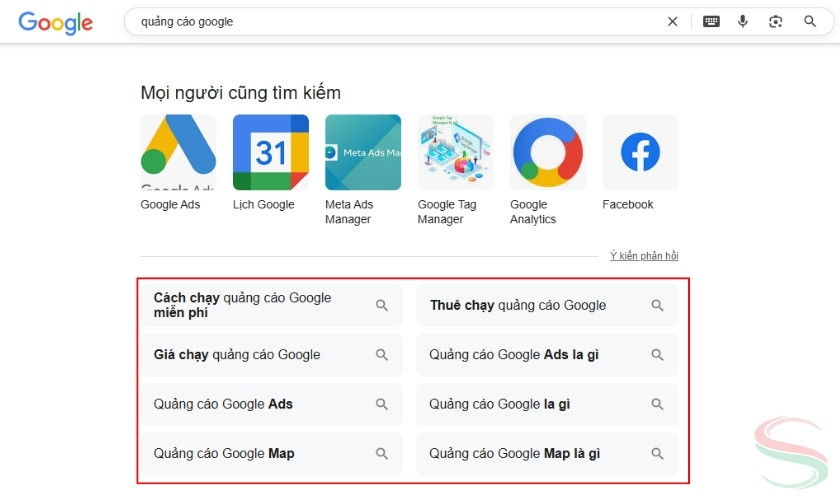Search "Quảng cáo Google Ads la gì" suggestion
Screen dimensions: 840x500
tap(547, 354)
